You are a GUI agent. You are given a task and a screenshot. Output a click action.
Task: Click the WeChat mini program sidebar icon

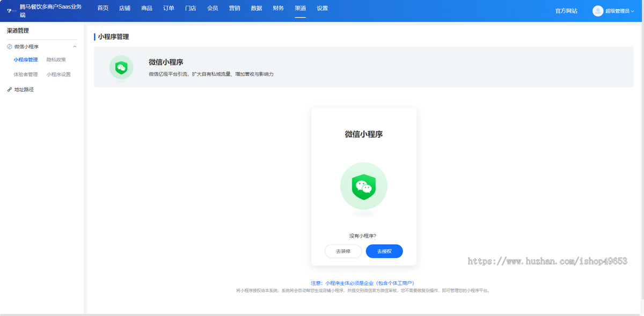[x=10, y=47]
